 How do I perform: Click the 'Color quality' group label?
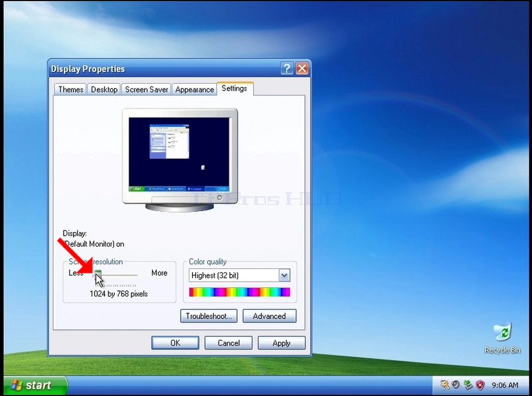point(208,261)
